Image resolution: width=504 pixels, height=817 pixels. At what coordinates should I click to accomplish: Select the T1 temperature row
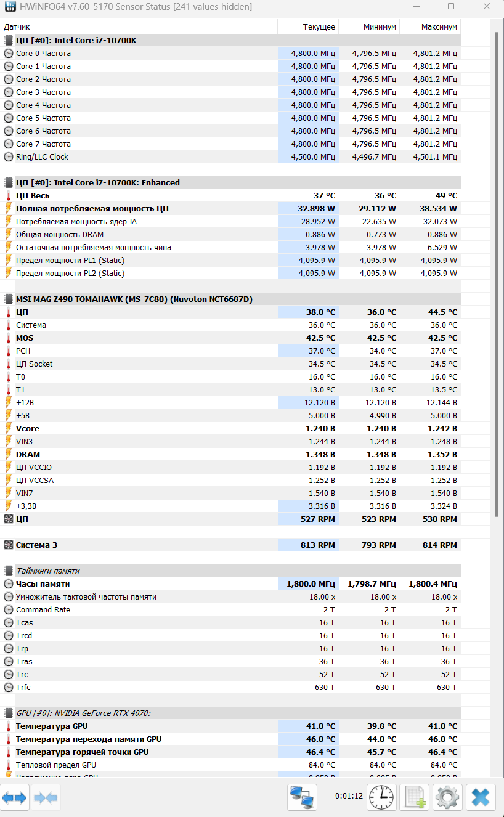[230, 390]
